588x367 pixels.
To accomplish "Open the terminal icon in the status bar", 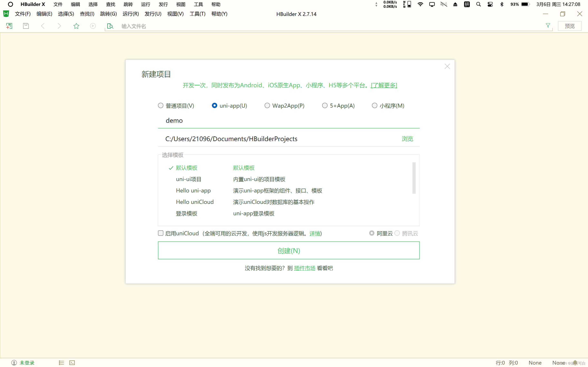I will pos(72,362).
